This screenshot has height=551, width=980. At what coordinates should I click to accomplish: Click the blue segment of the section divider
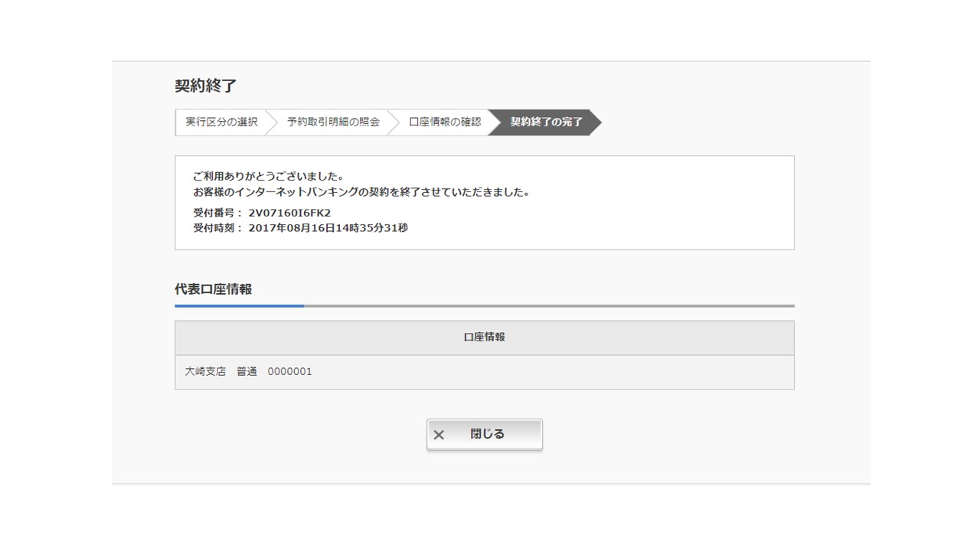point(239,306)
